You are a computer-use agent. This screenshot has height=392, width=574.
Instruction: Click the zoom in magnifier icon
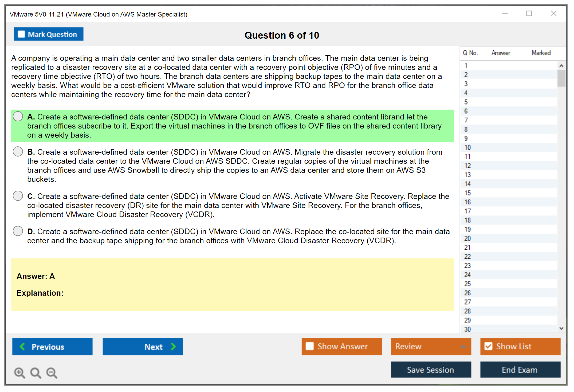(19, 373)
